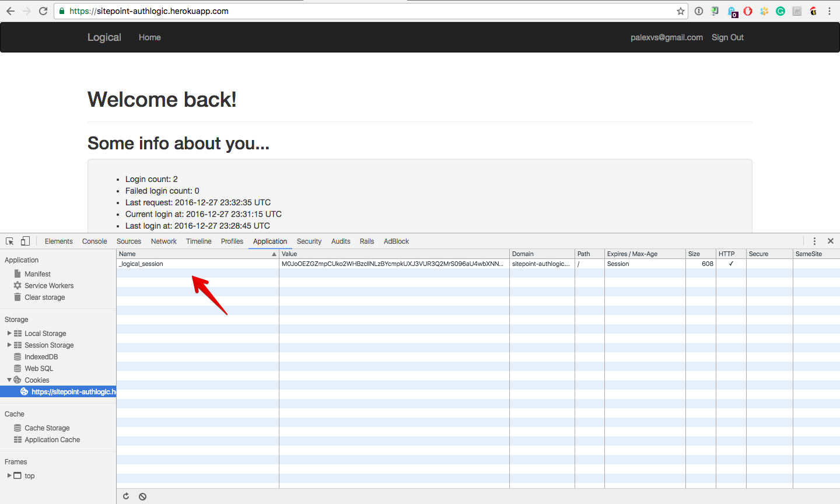Click the refresh cookies icon below the table
The height and width of the screenshot is (504, 840).
click(x=126, y=496)
